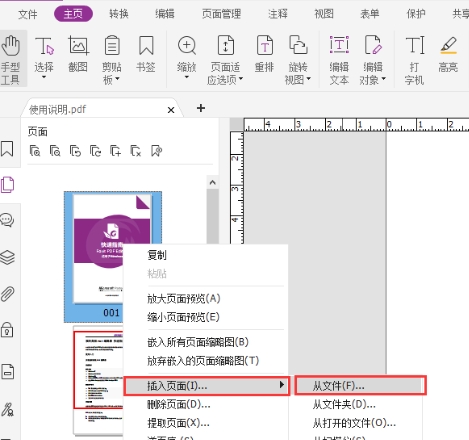The height and width of the screenshot is (440, 469).
Task: Click the Snapshot (截图) tool
Action: (x=78, y=54)
